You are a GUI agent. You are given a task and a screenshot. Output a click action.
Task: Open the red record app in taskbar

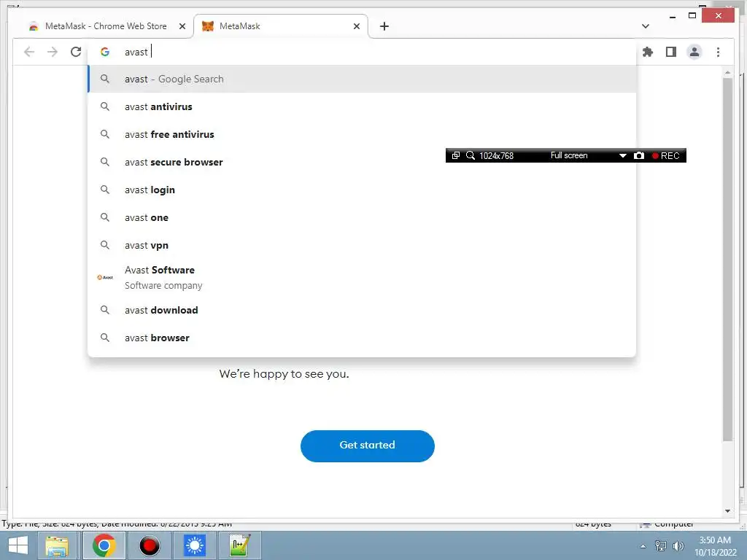click(x=149, y=545)
